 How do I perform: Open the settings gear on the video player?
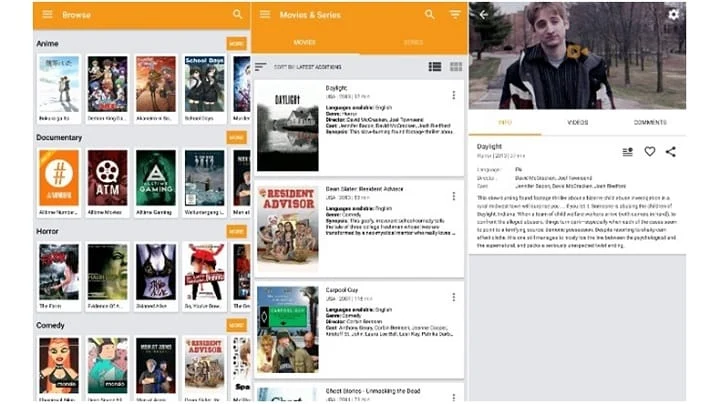673,15
